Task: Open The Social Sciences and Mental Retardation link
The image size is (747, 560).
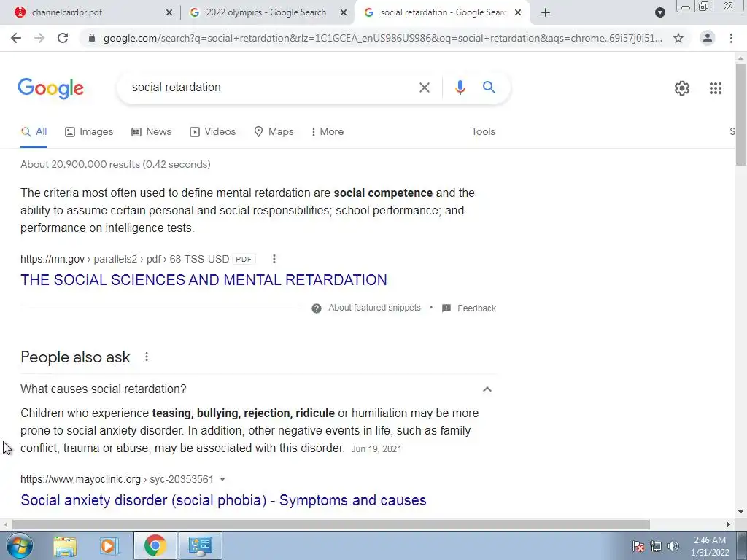Action: [204, 280]
